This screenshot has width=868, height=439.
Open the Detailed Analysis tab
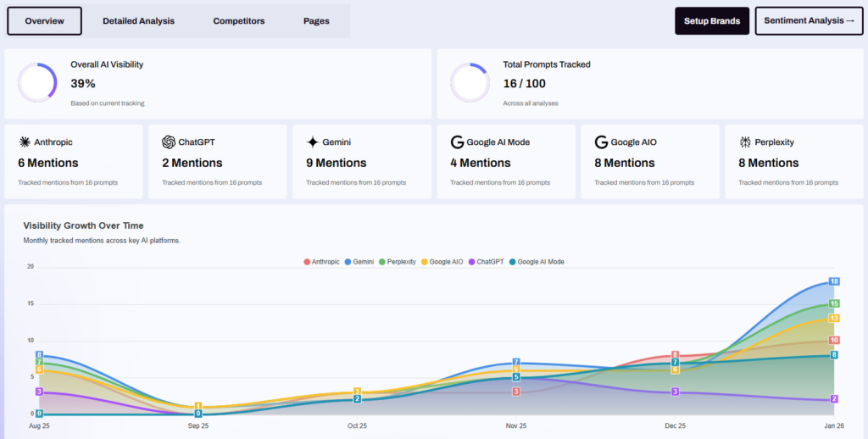click(138, 21)
